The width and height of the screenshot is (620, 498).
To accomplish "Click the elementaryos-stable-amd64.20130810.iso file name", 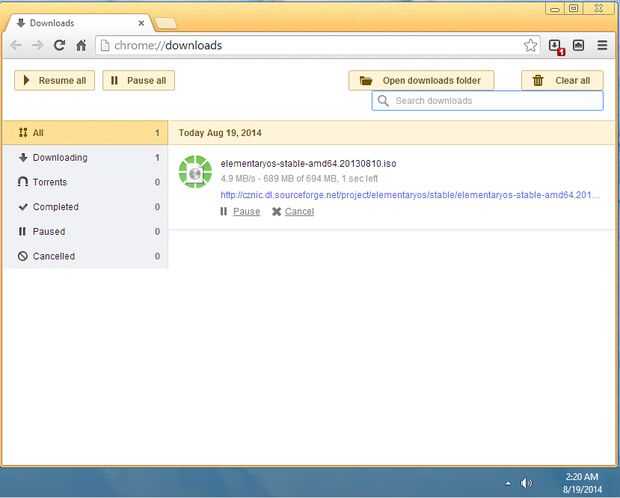I will tap(308, 163).
